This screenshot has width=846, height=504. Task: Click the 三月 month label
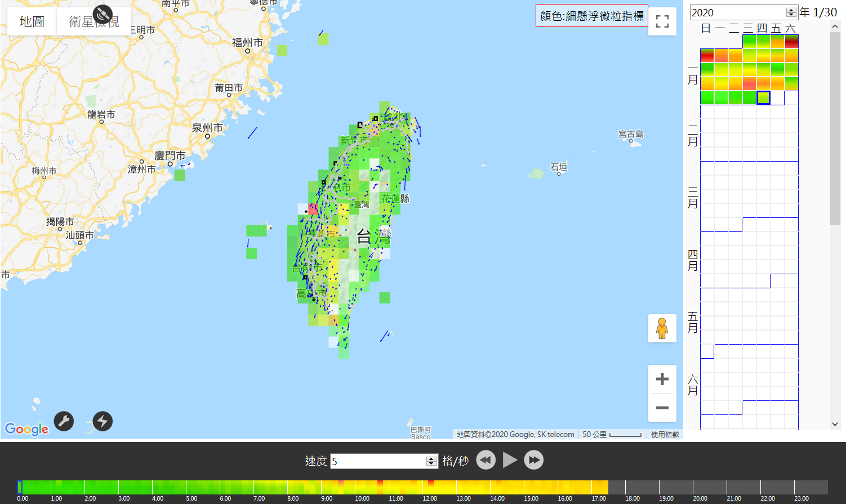coord(693,197)
